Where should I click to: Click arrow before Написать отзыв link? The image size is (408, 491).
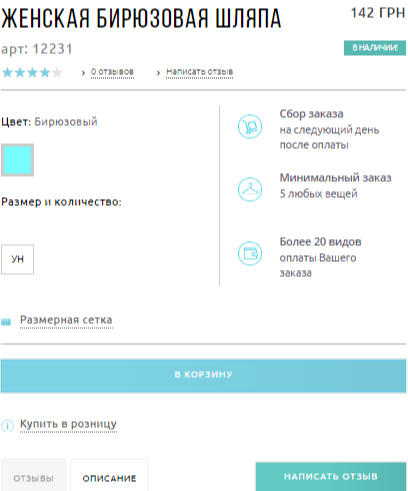[x=158, y=72]
